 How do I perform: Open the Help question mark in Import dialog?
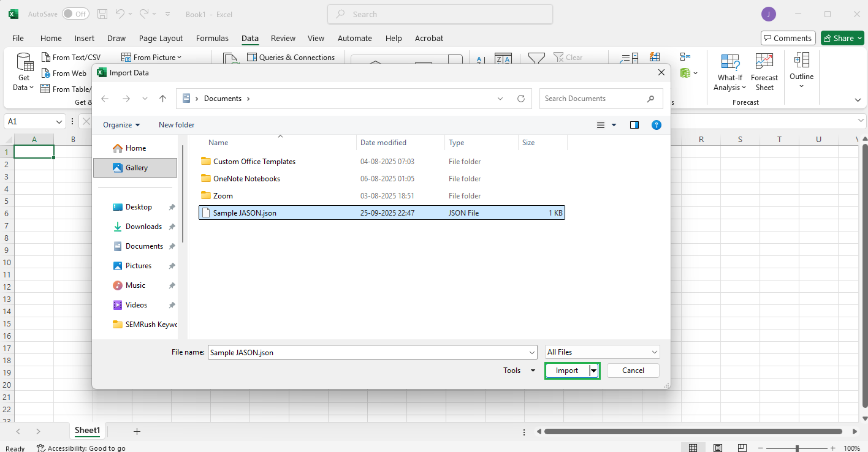point(656,124)
